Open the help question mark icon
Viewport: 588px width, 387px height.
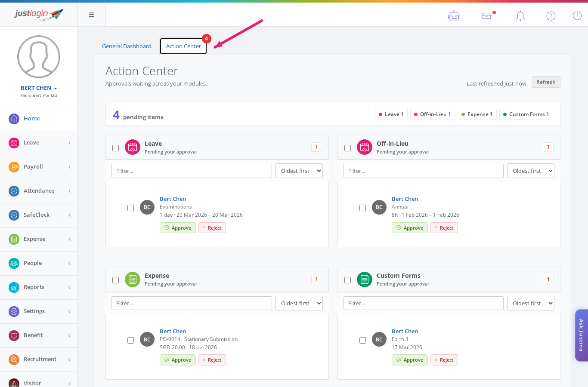(551, 16)
